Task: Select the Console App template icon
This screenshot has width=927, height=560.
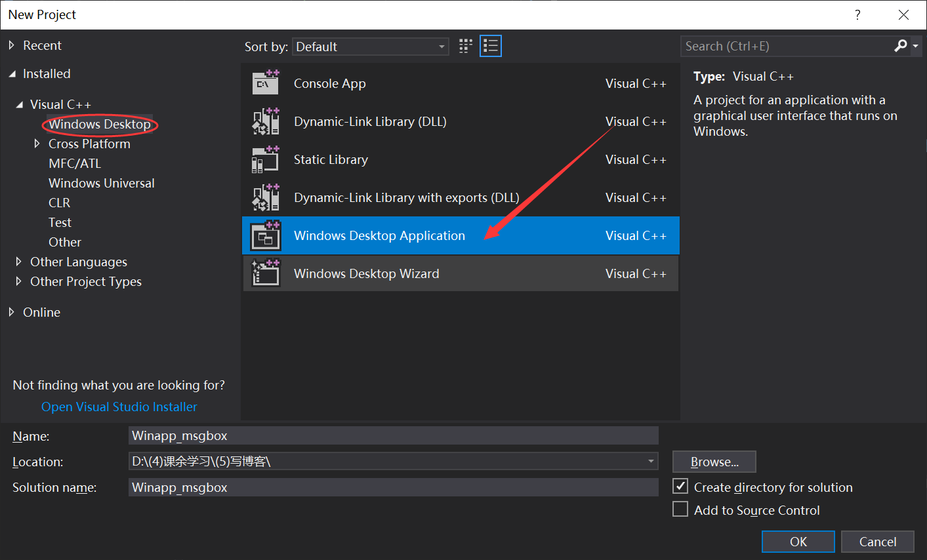Action: 266,83
